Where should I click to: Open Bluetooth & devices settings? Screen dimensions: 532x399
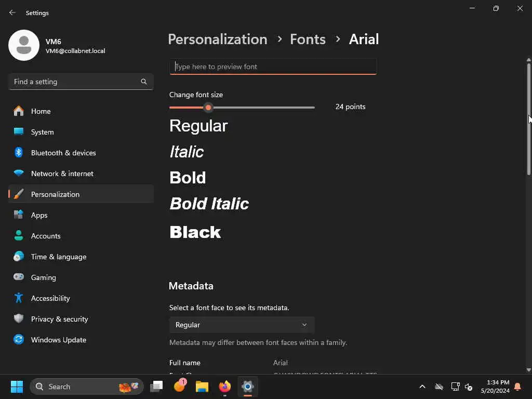tap(81, 152)
